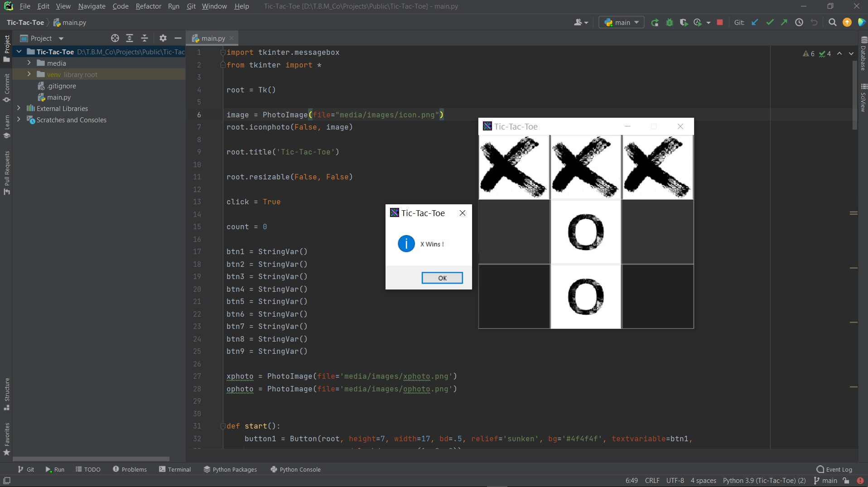Image resolution: width=868 pixels, height=487 pixels.
Task: Commit changes via the green checkmark Git icon
Action: [x=770, y=22]
